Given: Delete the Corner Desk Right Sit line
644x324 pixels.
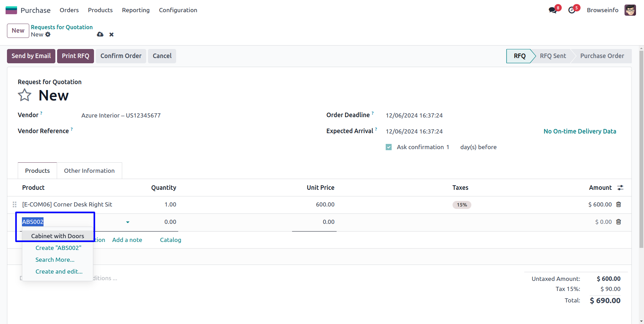Looking at the screenshot, I should click(619, 204).
